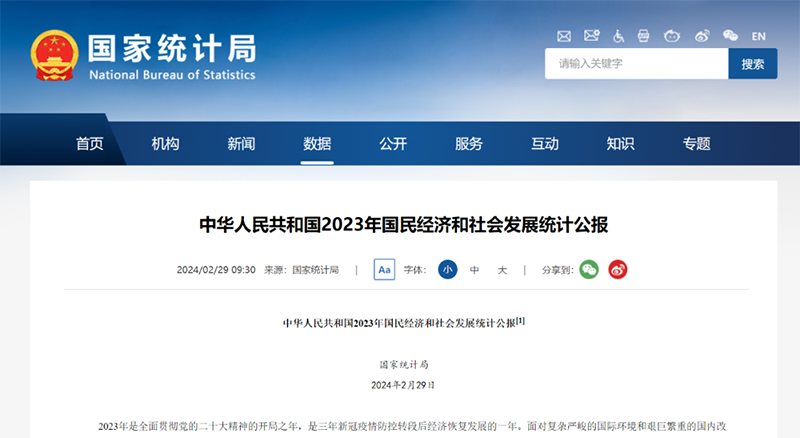Click the National Bureau of Statistics emblem
Viewport: 800px width, 438px height.
(x=55, y=56)
